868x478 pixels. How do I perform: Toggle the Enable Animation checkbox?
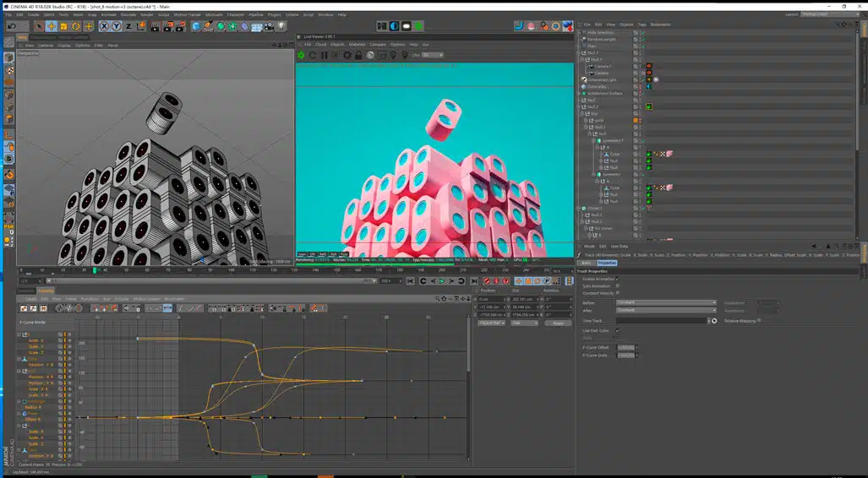(617, 278)
